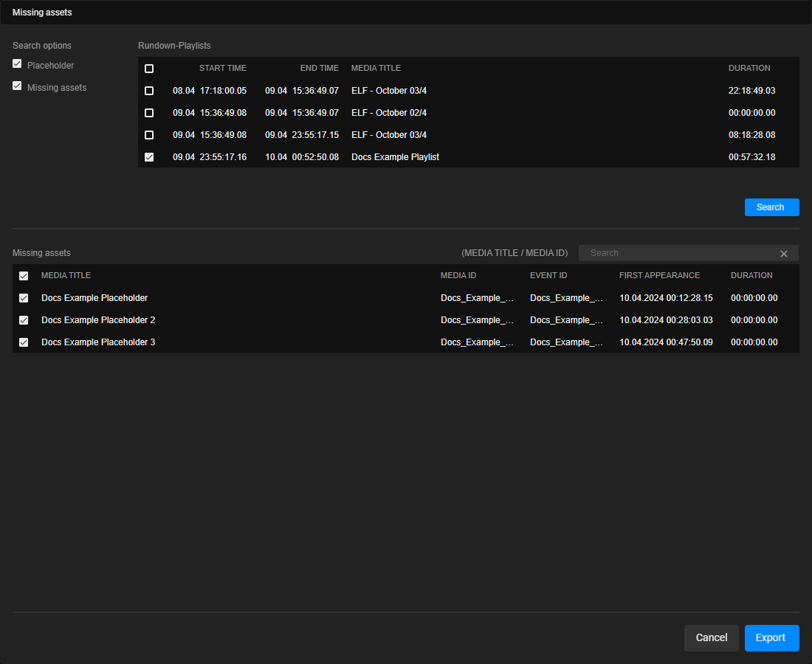Check the ELF - October 02/4 playlist
This screenshot has width=812, height=664.
[149, 112]
